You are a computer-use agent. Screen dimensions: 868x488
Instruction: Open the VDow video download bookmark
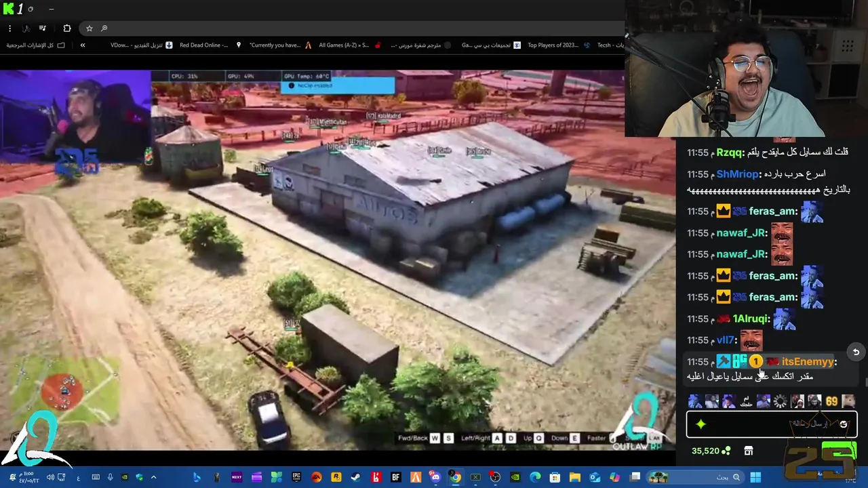point(141,45)
